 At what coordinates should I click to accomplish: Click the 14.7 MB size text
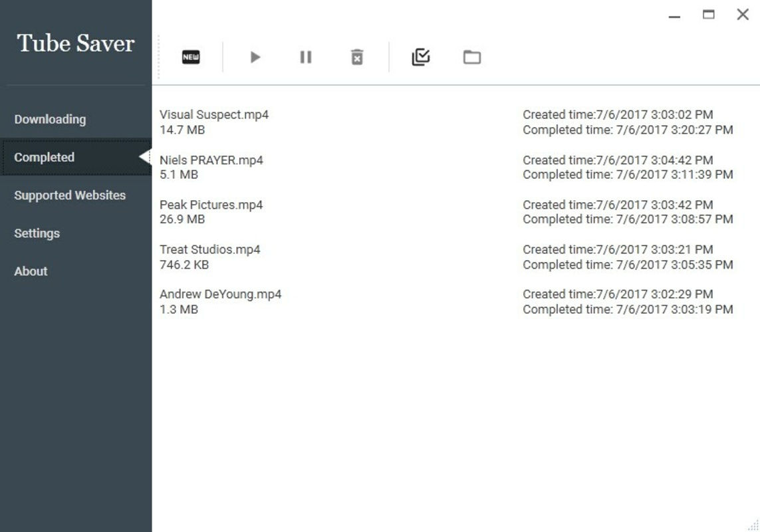[182, 130]
